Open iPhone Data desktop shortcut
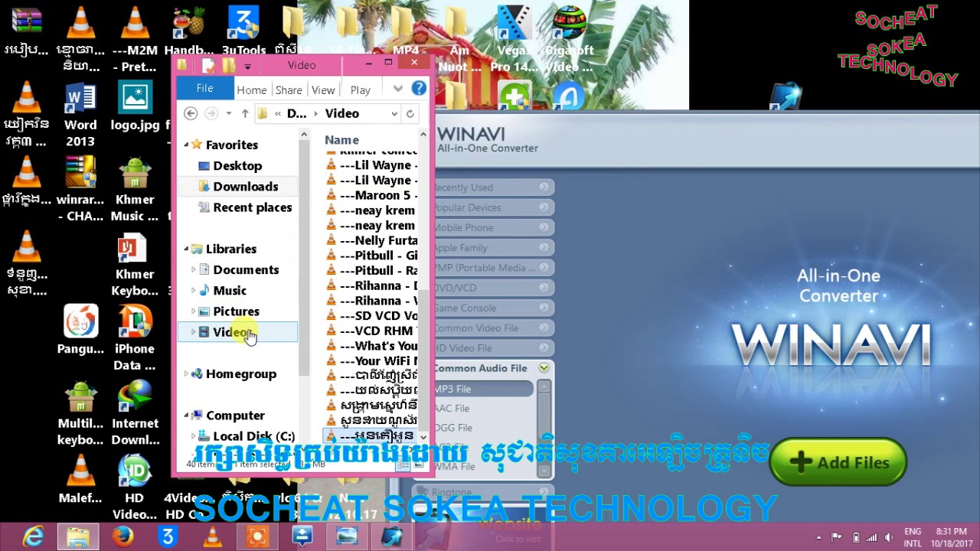The height and width of the screenshot is (551, 980). [x=135, y=338]
